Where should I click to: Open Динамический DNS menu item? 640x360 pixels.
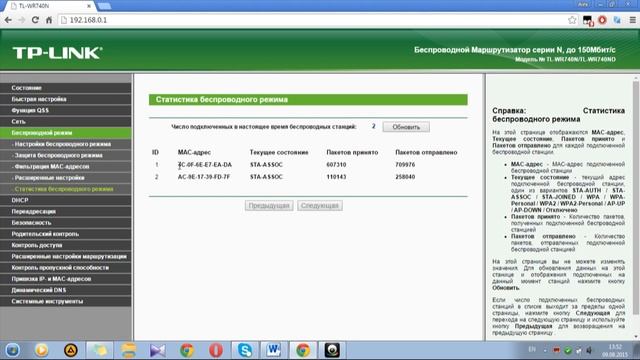point(66,290)
